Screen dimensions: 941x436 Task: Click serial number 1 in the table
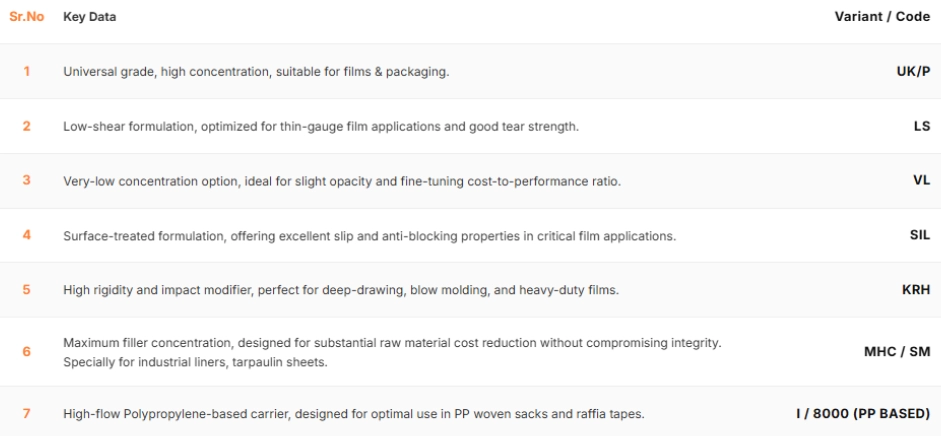[x=27, y=72]
